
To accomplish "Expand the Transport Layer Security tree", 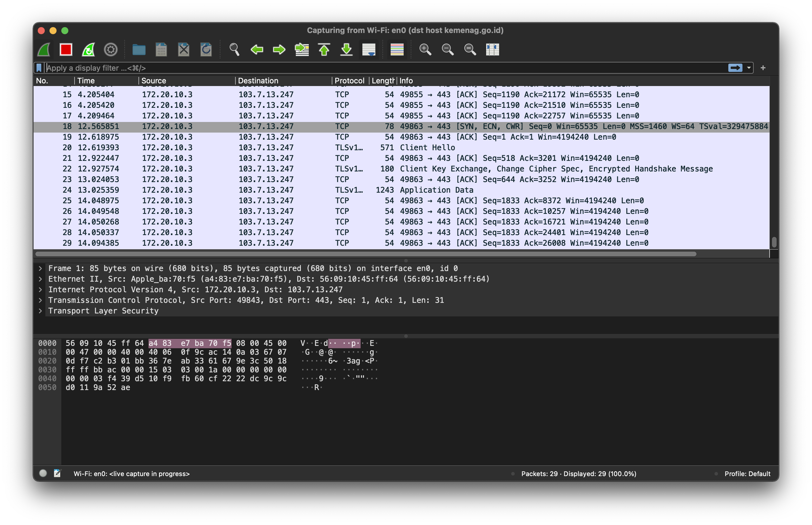I will click(x=40, y=311).
